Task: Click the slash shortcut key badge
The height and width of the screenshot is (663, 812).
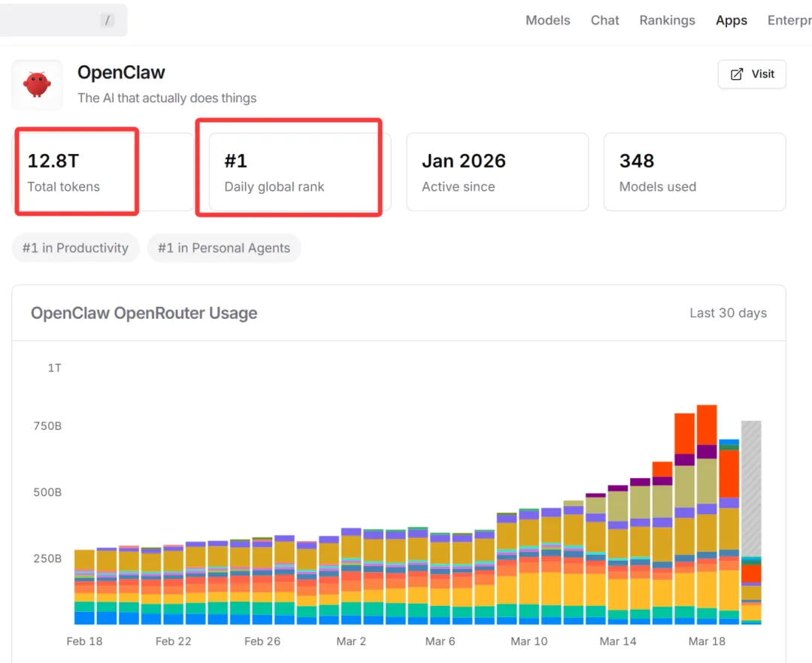Action: tap(108, 20)
